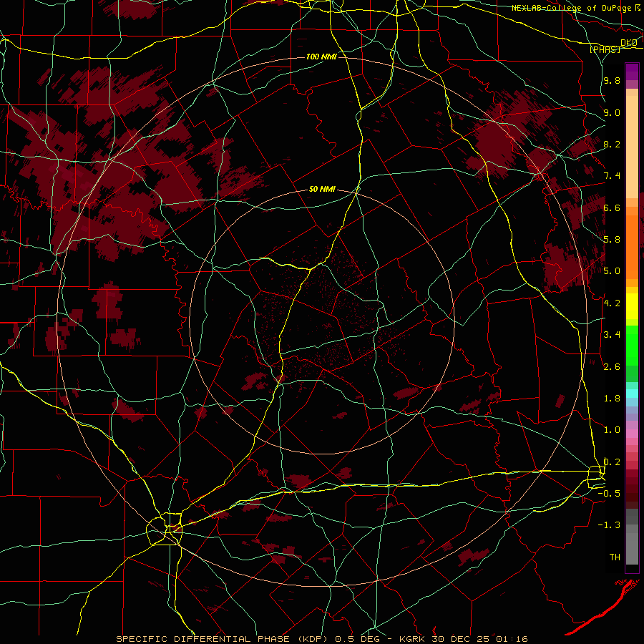This screenshot has width=644, height=644.
Task: Click the [PHAS] label above the color bar
Action: point(605,49)
